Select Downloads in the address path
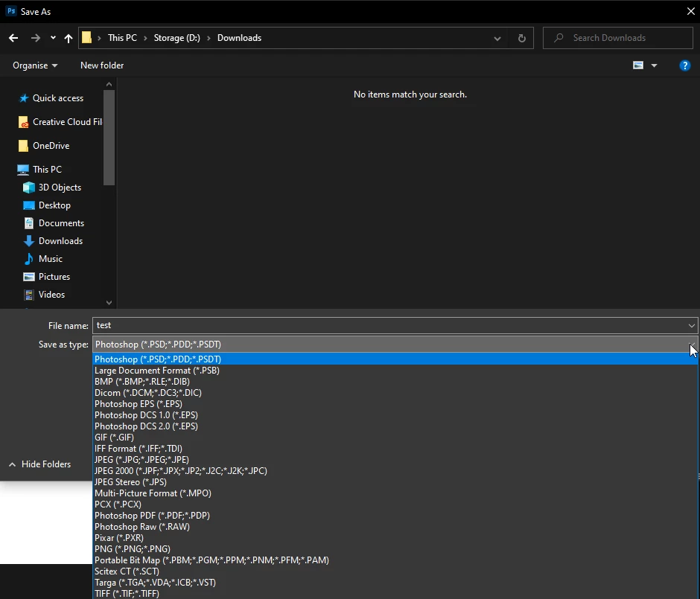700x599 pixels. coord(239,38)
